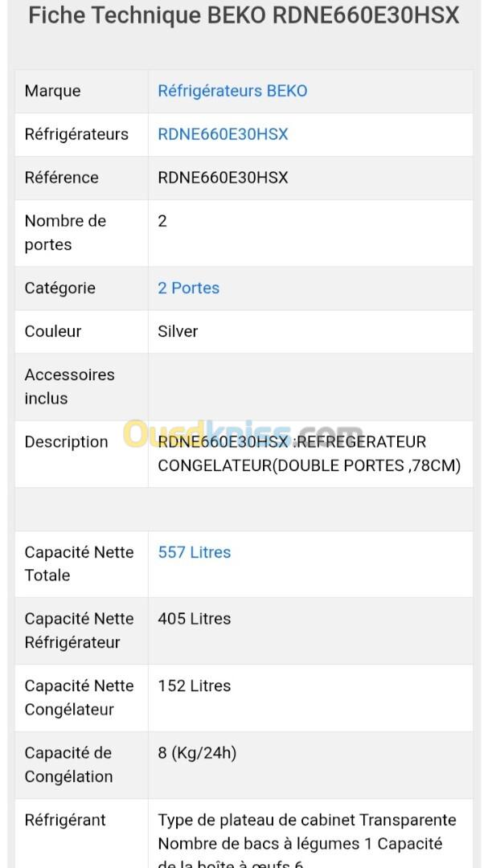The height and width of the screenshot is (868, 488).
Task: Open the Réfrigérateurs BEKO brand link
Action: (x=232, y=91)
